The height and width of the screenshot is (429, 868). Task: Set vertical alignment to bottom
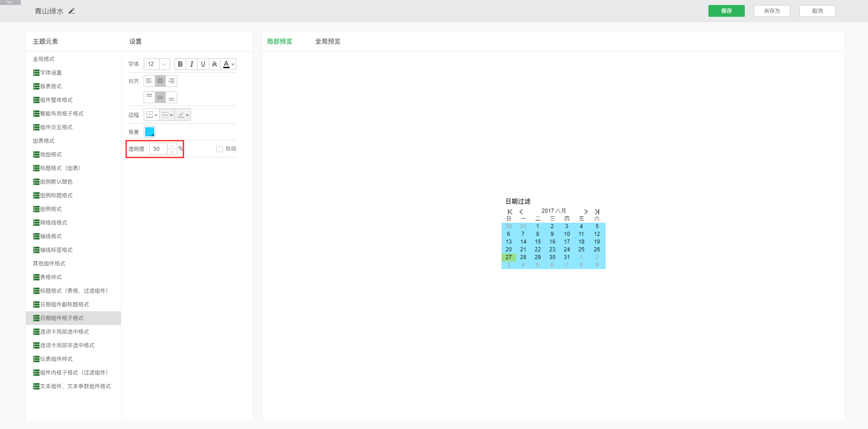click(171, 97)
